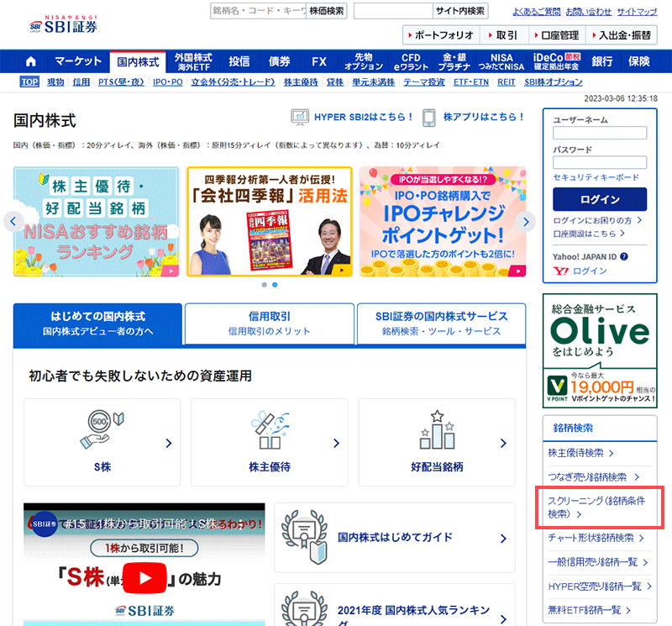Open 会社四季報 活用法 banner
This screenshot has width=672, height=626.
pyautogui.click(x=270, y=222)
